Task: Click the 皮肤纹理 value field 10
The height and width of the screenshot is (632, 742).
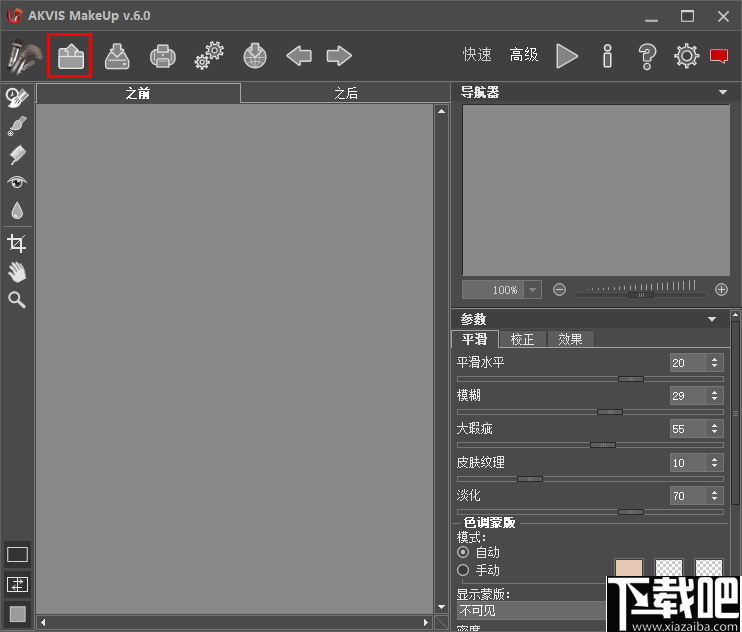Action: 688,463
